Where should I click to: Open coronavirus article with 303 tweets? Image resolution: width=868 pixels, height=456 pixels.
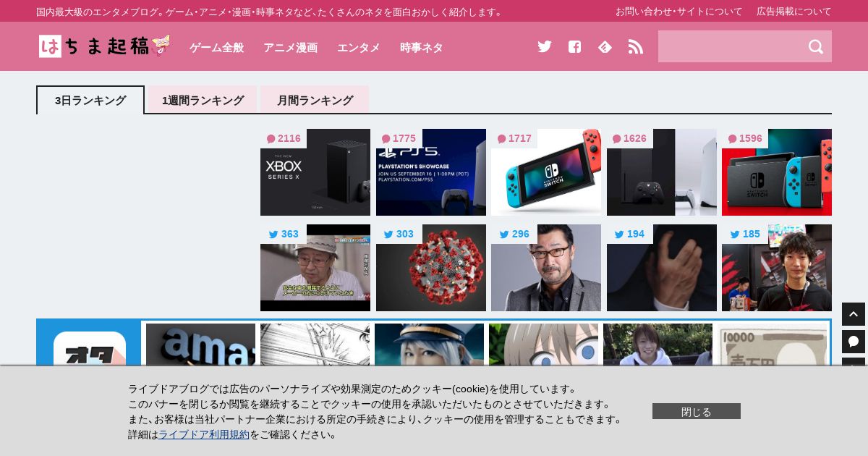(431, 268)
